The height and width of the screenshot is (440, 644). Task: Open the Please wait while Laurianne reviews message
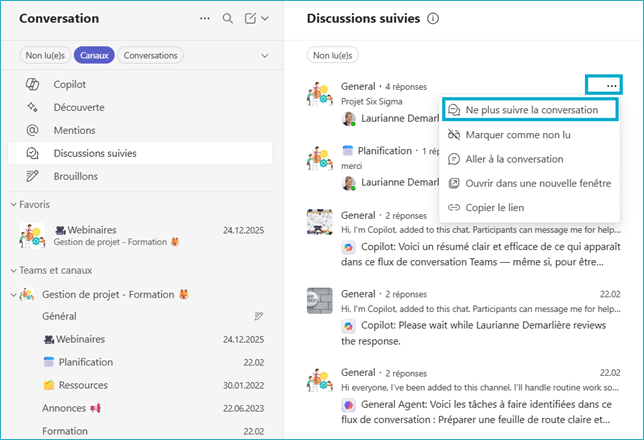coord(474,333)
